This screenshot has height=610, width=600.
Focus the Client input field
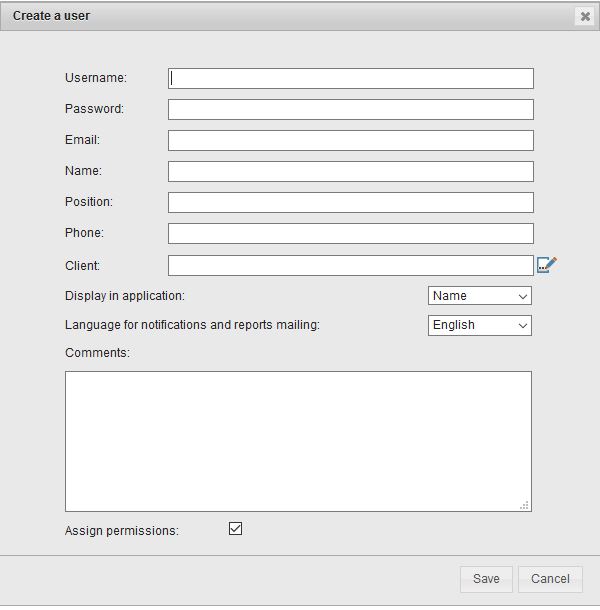pos(351,265)
